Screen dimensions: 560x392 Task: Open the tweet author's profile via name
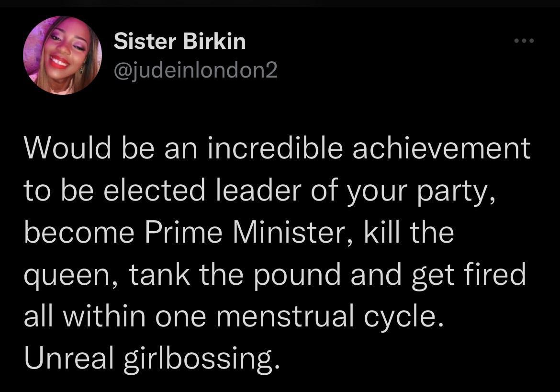pyautogui.click(x=179, y=41)
